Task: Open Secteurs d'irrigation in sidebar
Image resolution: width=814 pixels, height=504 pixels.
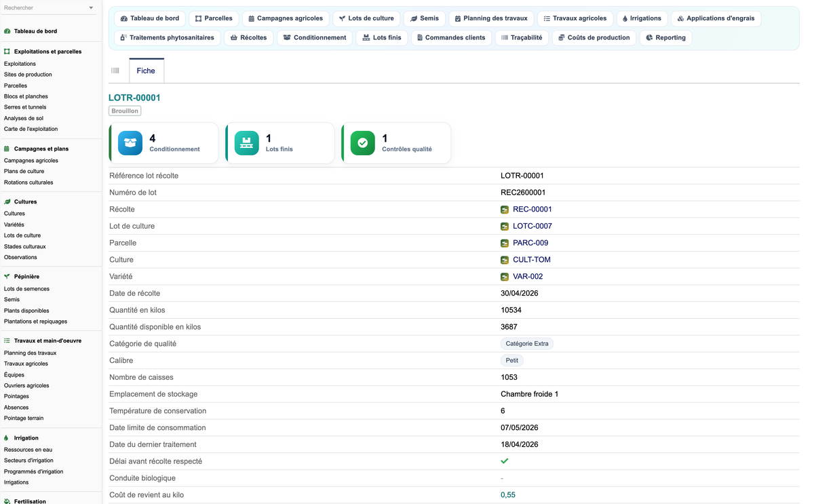Action: tap(28, 461)
